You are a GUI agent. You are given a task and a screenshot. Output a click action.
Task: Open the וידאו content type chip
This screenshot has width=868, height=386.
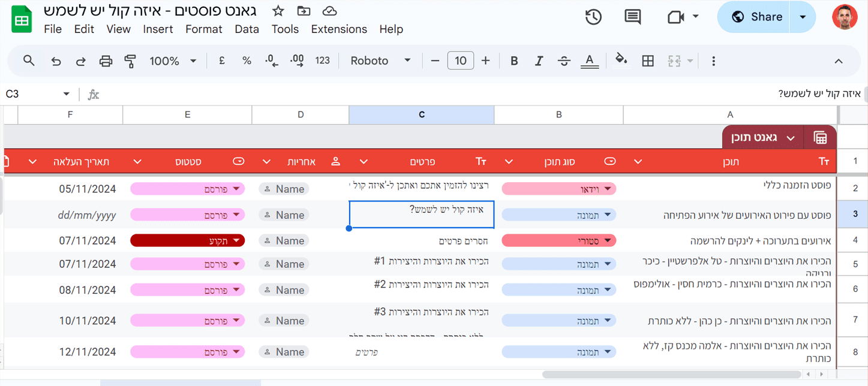(x=558, y=189)
